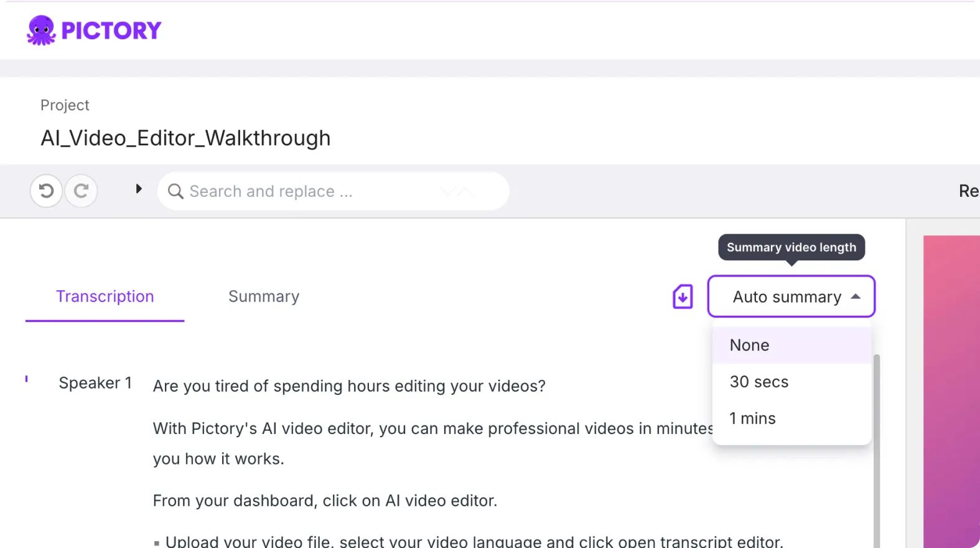Click the magnifier icon in search bar
Image resolution: width=980 pixels, height=548 pixels.
pos(175,191)
